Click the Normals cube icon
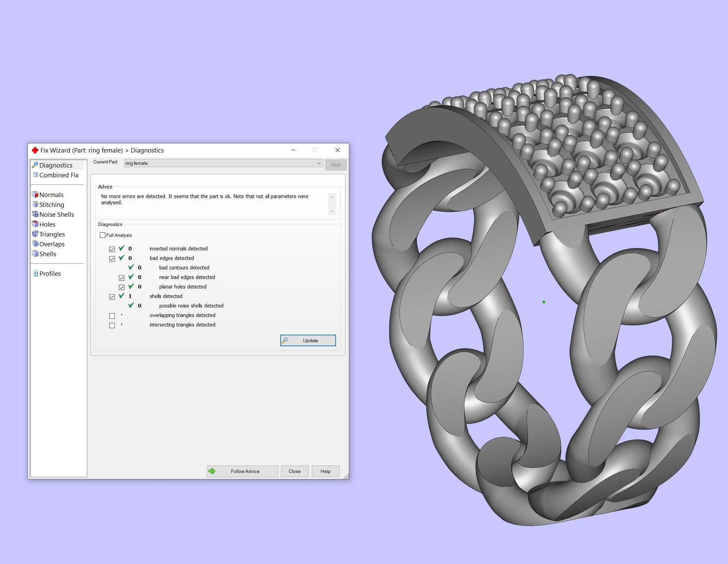Viewport: 728px width, 564px height. coord(35,195)
